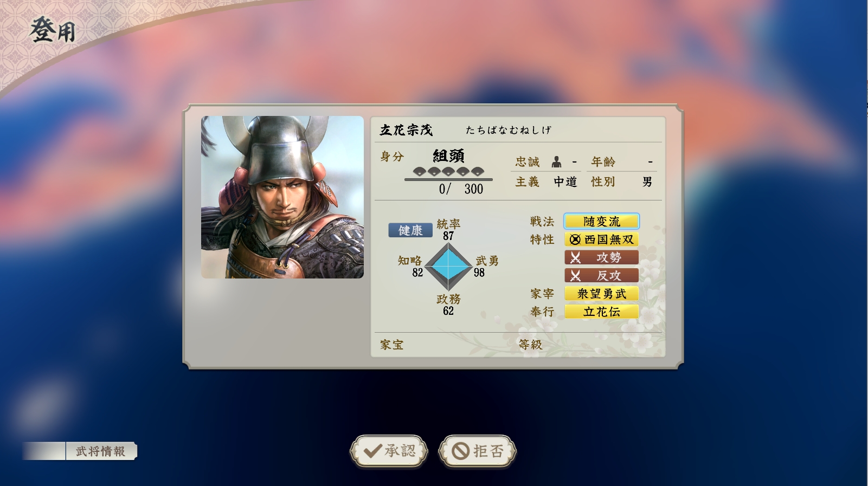Click the officer name 立花宗茂
Screen dimensions: 868x486
[406, 130]
